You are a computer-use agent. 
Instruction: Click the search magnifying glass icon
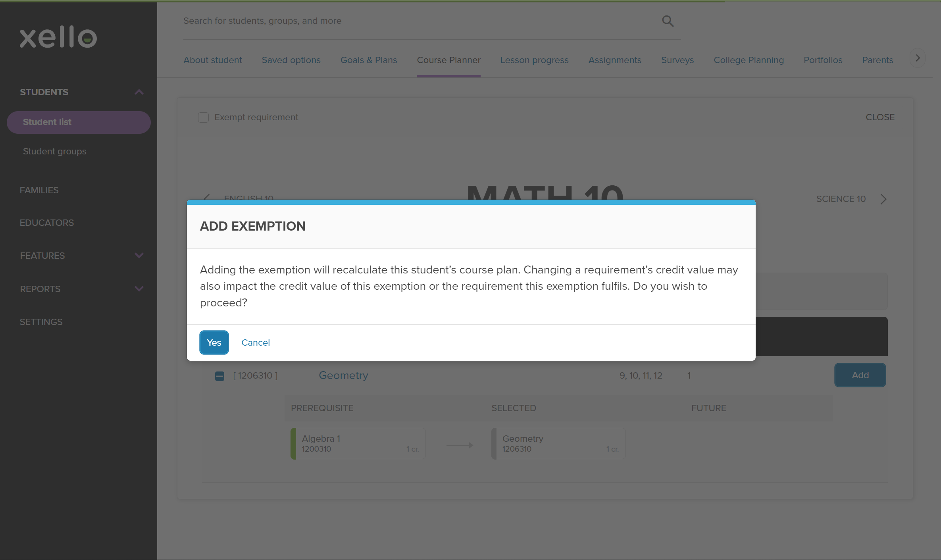coord(668,21)
